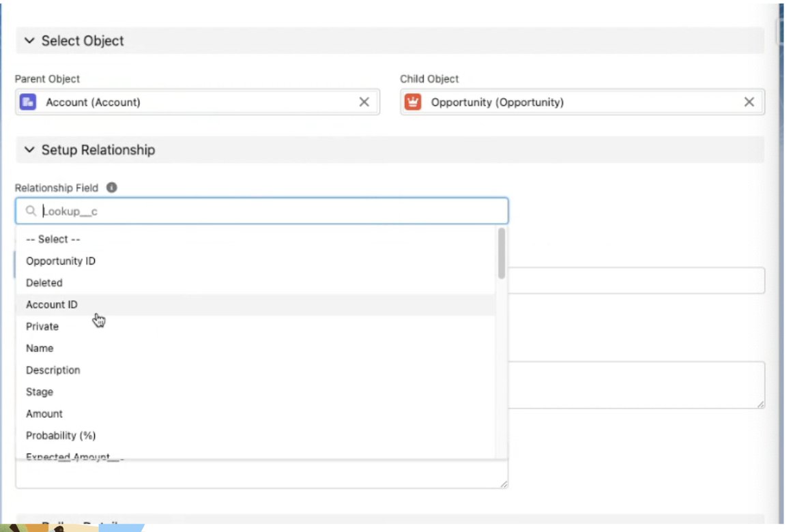This screenshot has width=793, height=532.
Task: Click the Child Object combo box
Action: [582, 102]
